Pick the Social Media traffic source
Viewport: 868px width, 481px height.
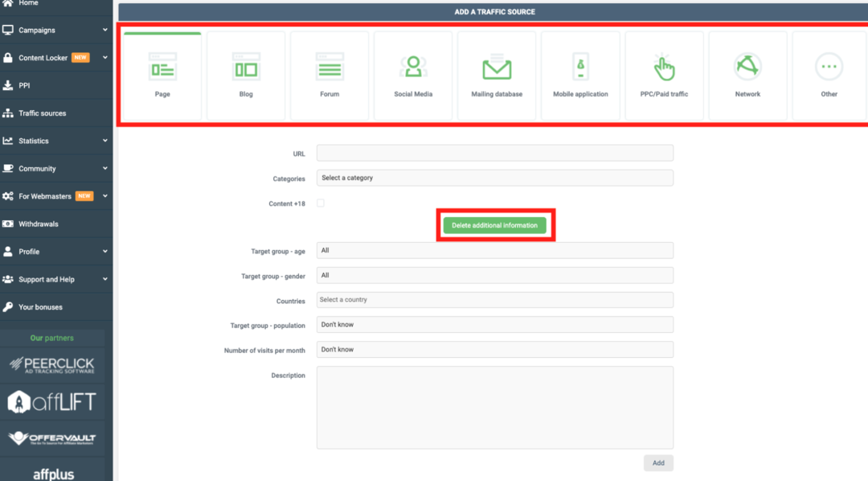[412, 74]
